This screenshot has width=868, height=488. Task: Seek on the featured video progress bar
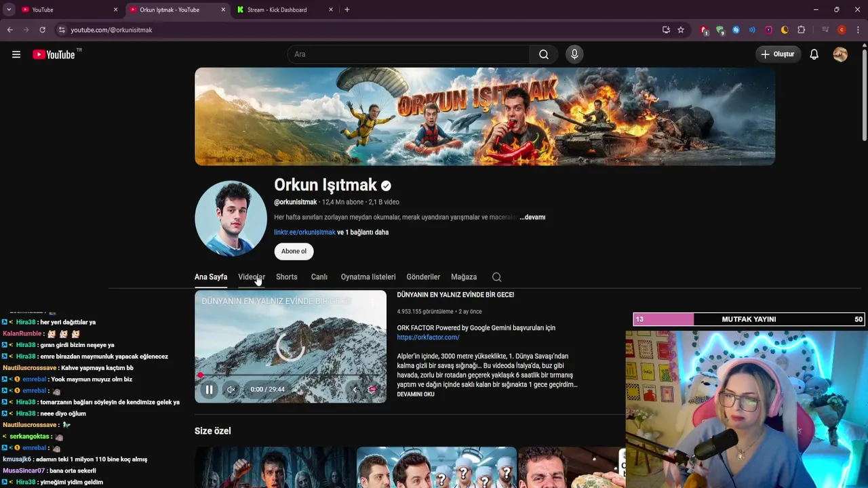pyautogui.click(x=290, y=375)
